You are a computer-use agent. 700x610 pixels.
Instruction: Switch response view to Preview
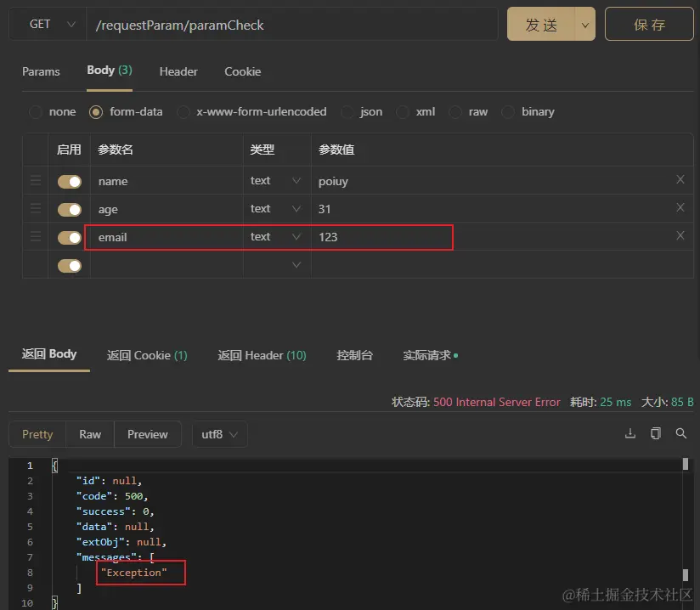(147, 434)
